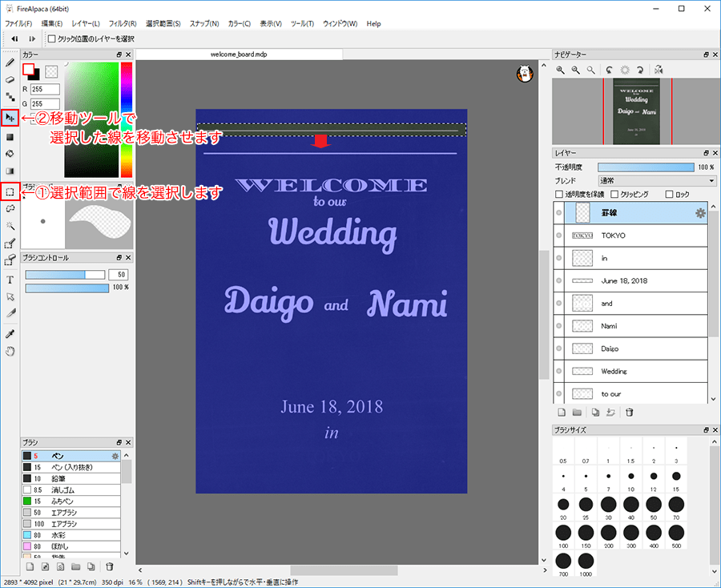The height and width of the screenshot is (588, 721).
Task: Select the rectangular Selection tool
Action: point(10,192)
